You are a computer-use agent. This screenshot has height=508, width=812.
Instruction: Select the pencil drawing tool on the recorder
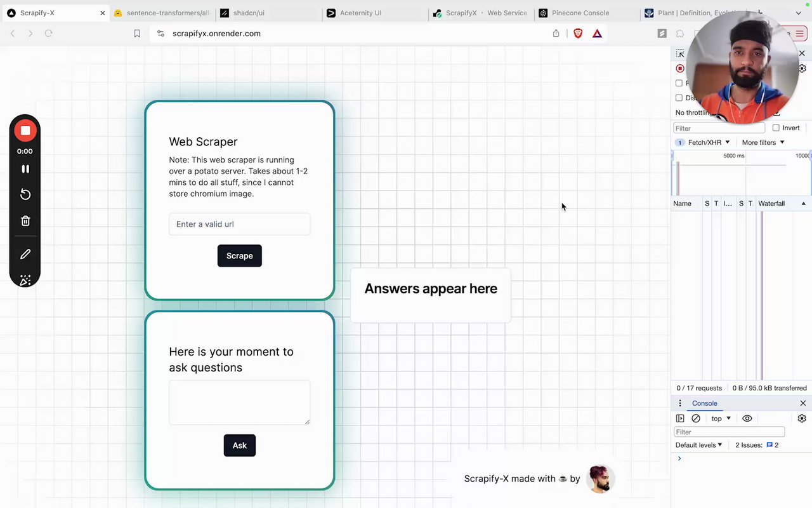tap(25, 254)
